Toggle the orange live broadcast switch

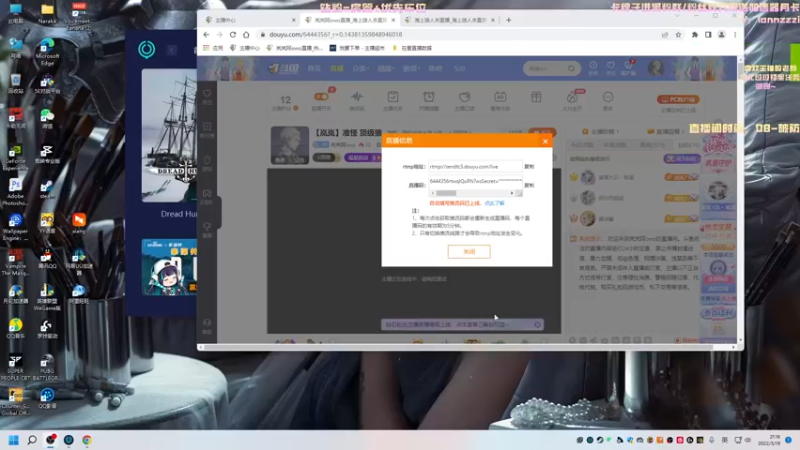pyautogui.click(x=321, y=97)
